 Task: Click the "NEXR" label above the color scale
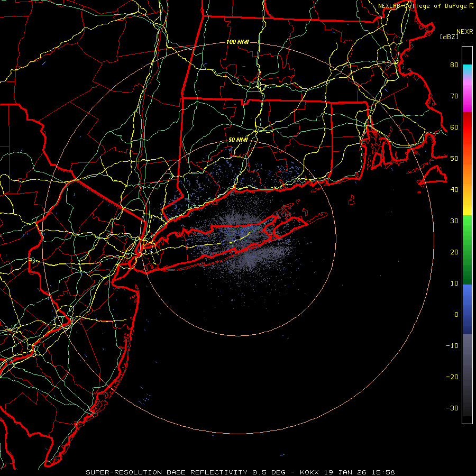pos(465,32)
